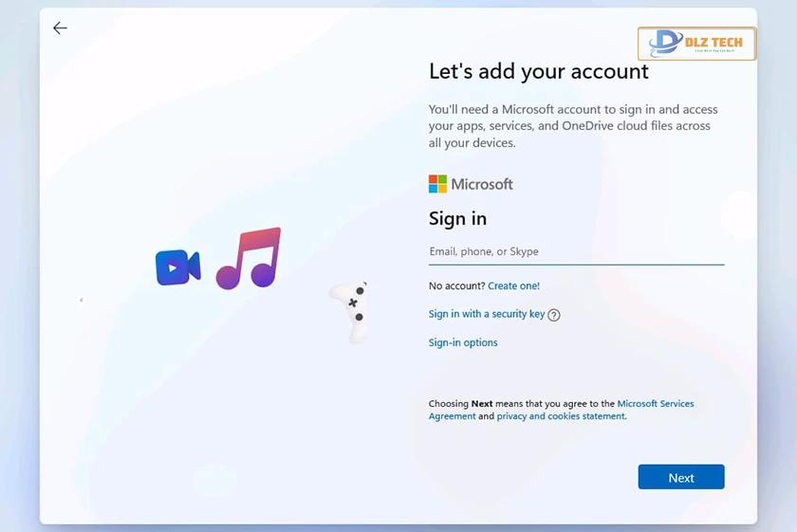Go back using the arrow icon
Viewport: 797px width, 532px height.
pyautogui.click(x=60, y=28)
